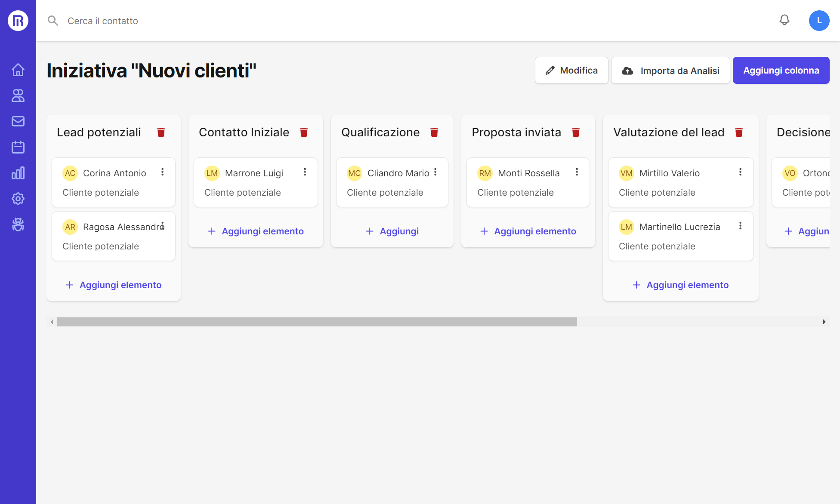
Task: Open the Home view from the sidebar
Action: [18, 70]
